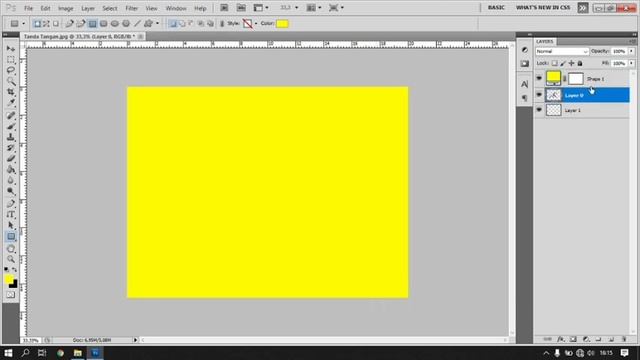
Task: Click the yellow foreground color swatch
Action: coord(9,279)
